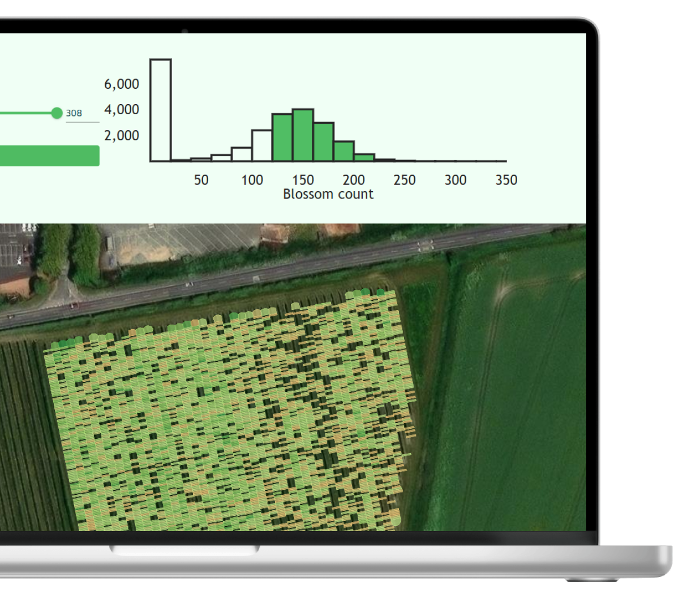Select the tallest green histogram bar

tap(303, 135)
